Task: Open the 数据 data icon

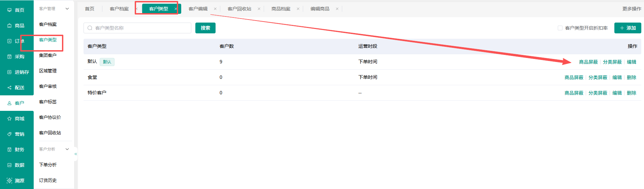Action: point(9,165)
